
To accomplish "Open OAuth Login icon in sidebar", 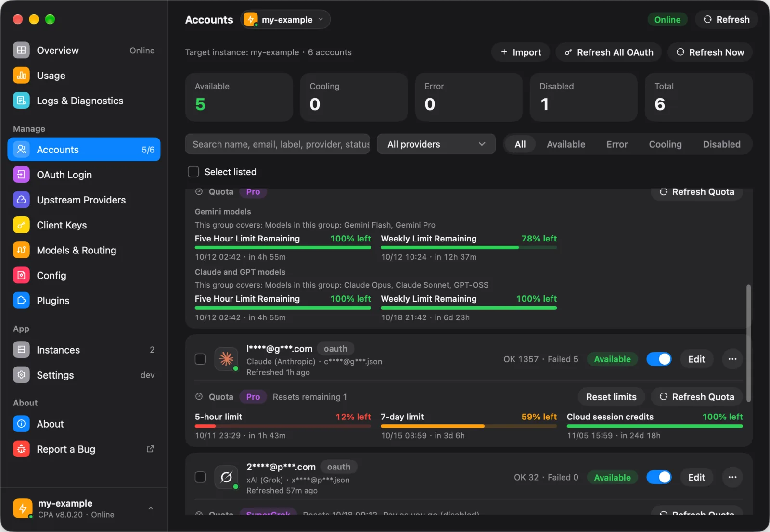I will [21, 175].
